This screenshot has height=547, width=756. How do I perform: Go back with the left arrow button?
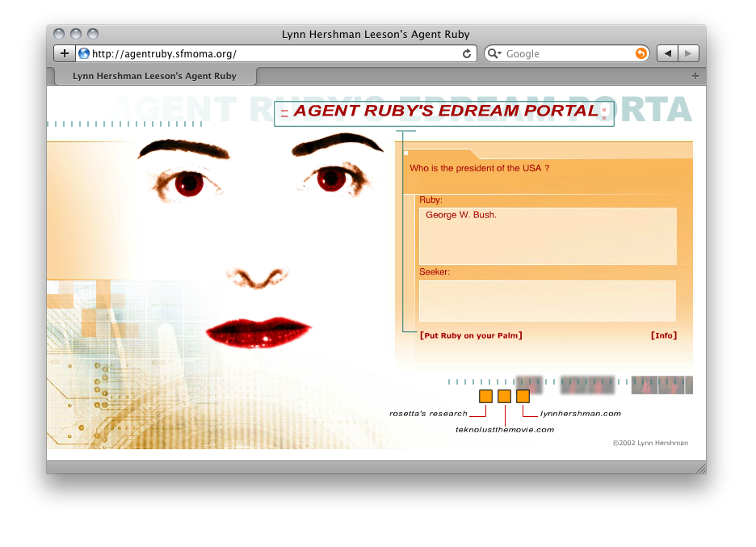coord(667,53)
